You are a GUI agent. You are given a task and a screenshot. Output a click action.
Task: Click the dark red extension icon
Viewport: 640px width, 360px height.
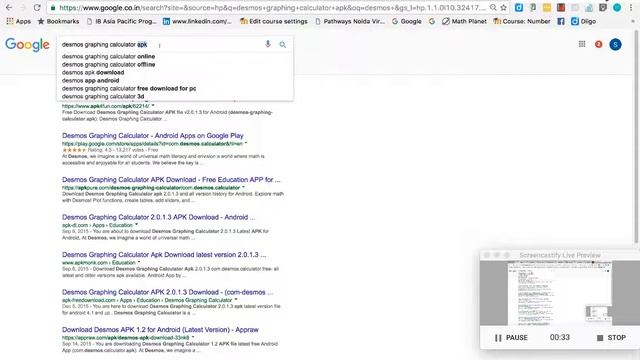[561, 7]
